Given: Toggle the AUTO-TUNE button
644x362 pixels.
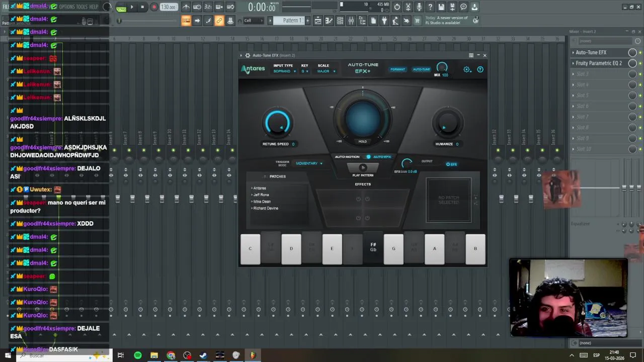Looking at the screenshot, I should [x=422, y=69].
